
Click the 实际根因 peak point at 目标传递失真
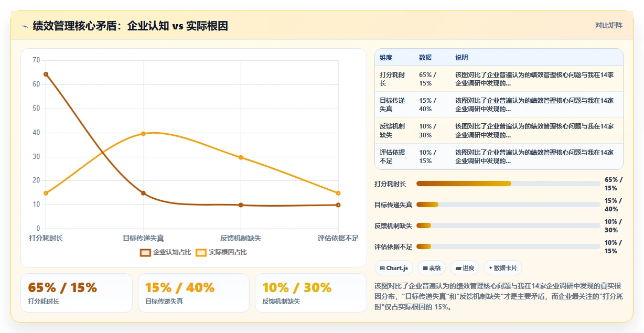(x=143, y=134)
